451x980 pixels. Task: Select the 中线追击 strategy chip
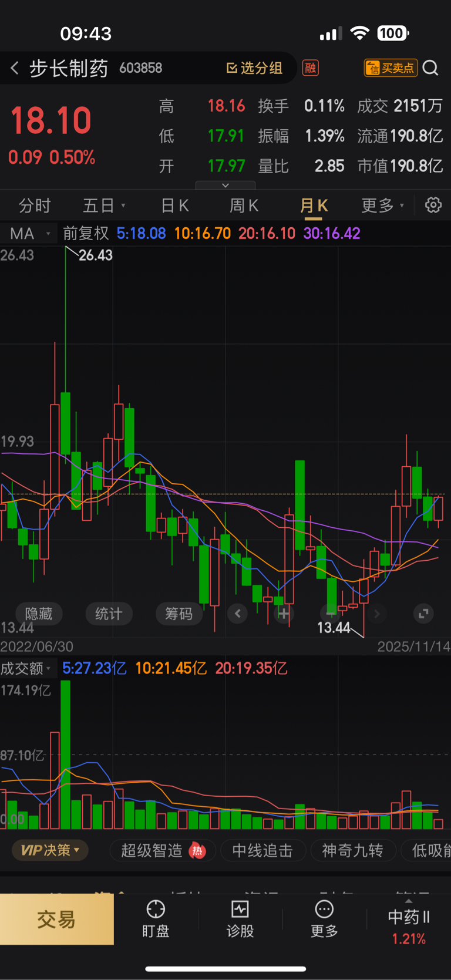pos(262,850)
